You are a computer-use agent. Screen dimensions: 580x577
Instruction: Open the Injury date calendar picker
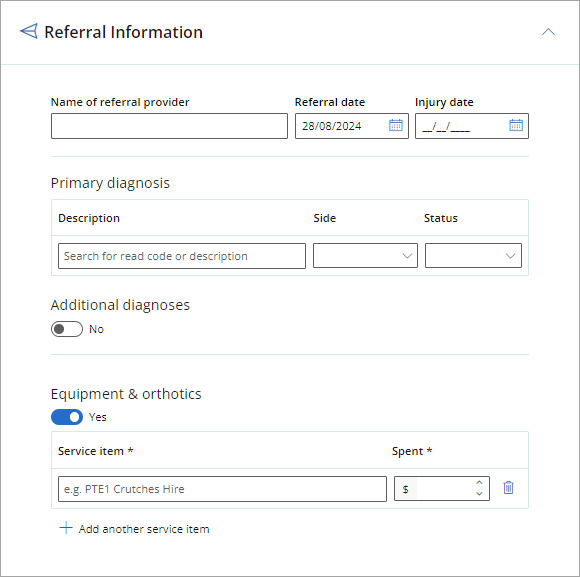(516, 125)
